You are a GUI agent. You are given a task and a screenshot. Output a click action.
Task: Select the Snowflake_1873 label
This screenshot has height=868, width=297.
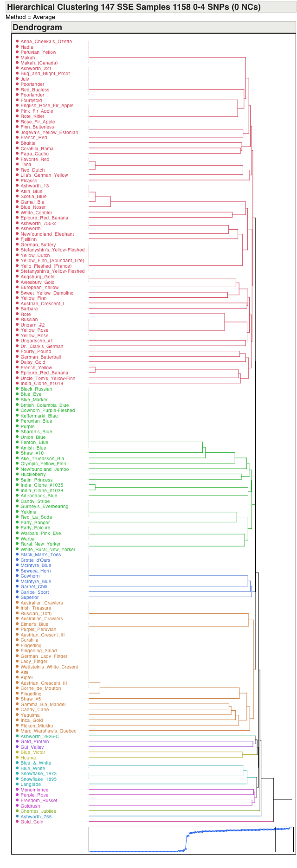click(39, 774)
